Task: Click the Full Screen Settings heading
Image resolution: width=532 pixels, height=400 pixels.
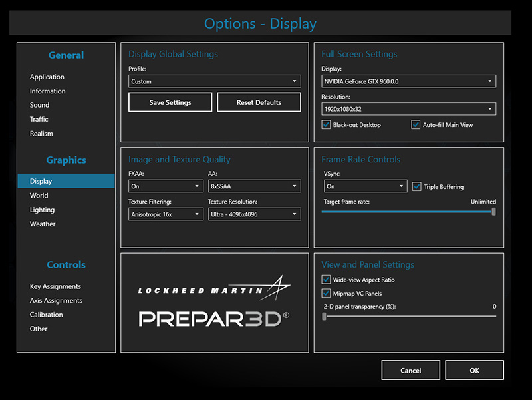Action: (359, 54)
